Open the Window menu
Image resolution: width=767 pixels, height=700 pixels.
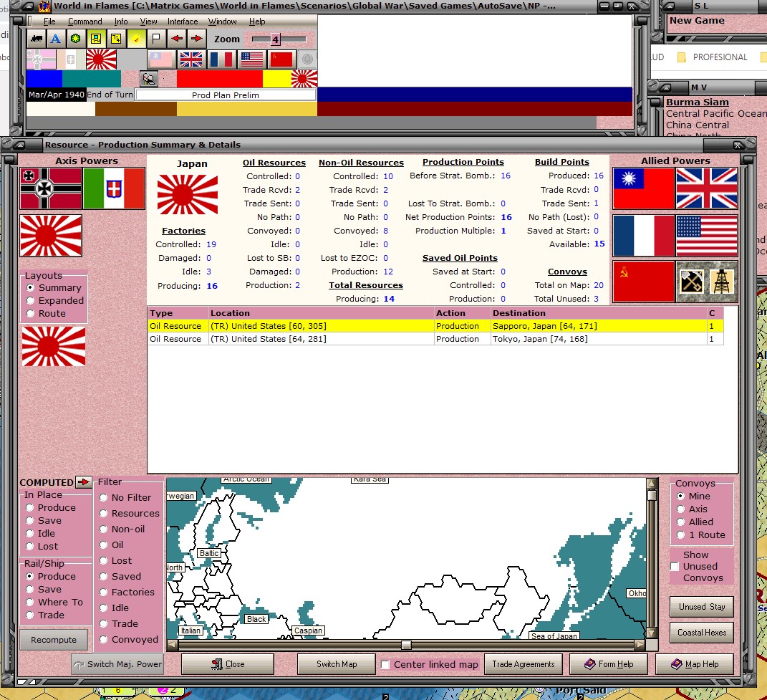pyautogui.click(x=223, y=21)
